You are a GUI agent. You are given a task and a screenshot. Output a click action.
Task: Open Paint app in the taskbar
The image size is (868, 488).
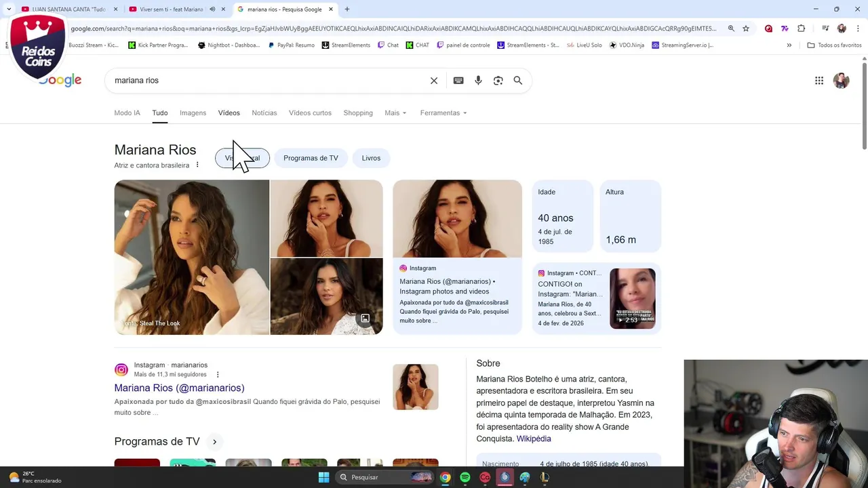(525, 477)
